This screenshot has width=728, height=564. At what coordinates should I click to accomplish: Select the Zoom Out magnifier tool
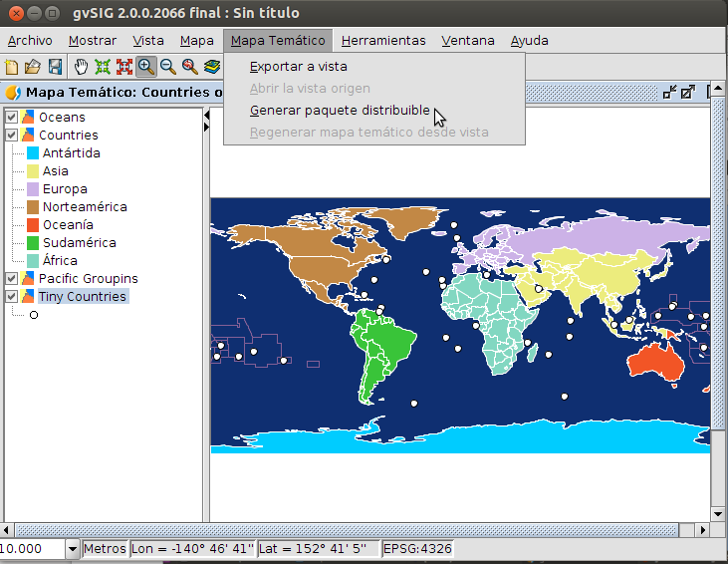tap(168, 67)
